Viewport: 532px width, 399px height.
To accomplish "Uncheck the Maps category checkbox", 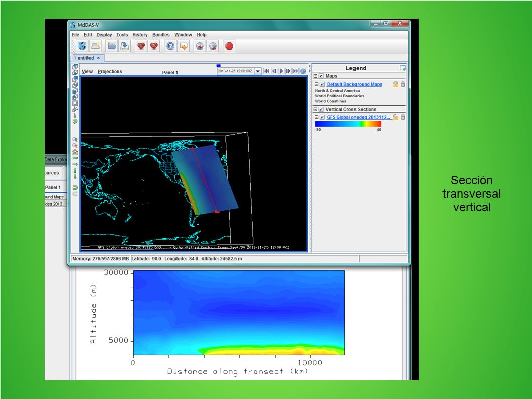I will point(321,76).
